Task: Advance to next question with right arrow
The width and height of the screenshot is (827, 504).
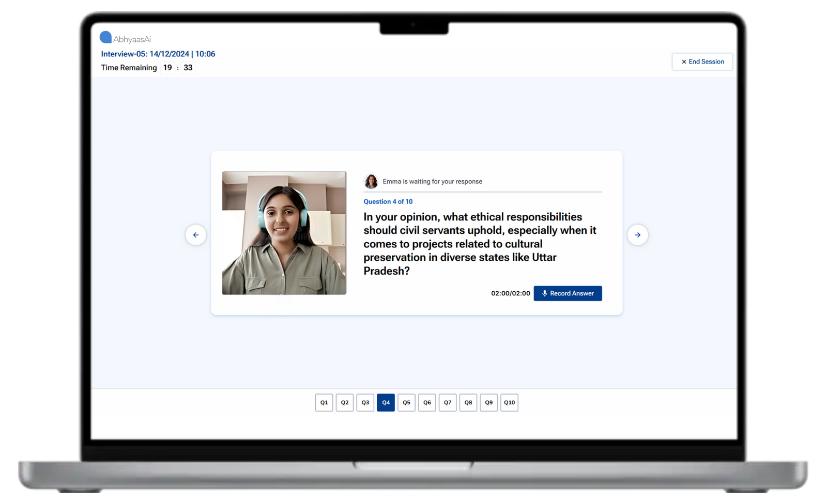Action: 637,235
